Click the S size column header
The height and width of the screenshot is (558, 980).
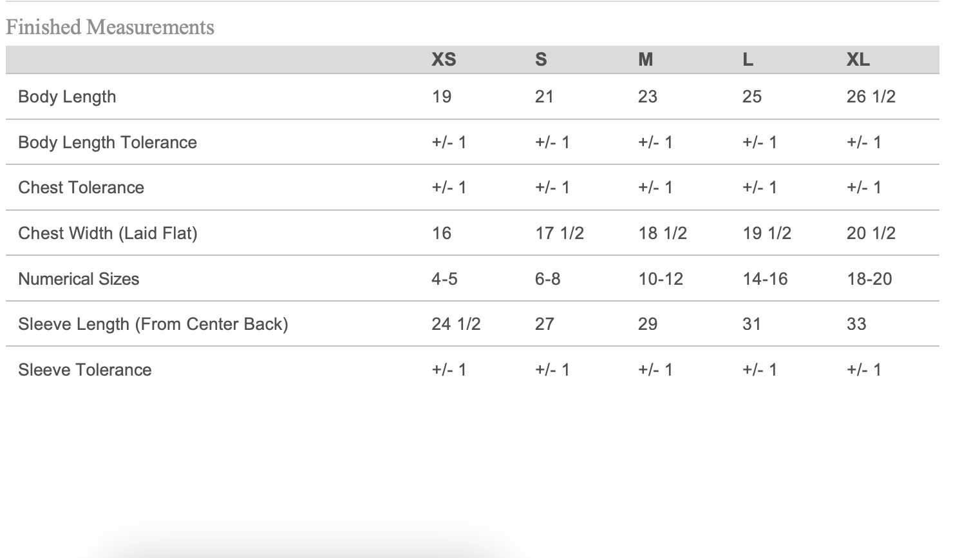click(x=541, y=59)
